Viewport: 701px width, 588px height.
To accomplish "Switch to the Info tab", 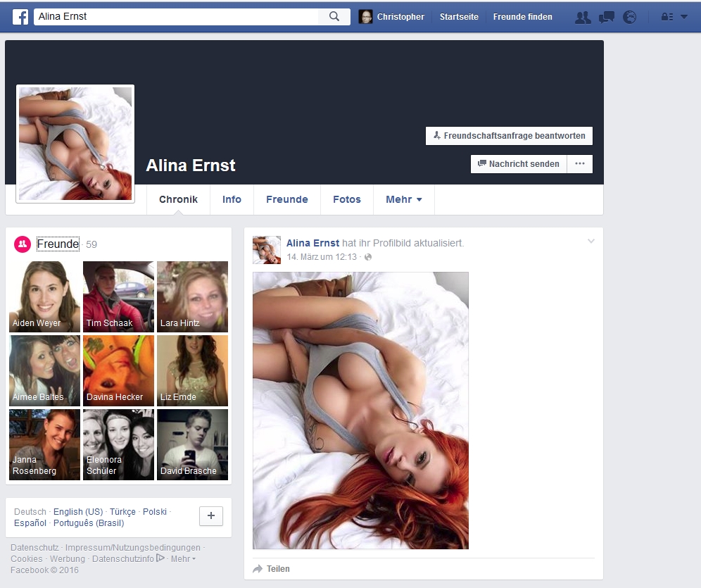I will point(232,199).
